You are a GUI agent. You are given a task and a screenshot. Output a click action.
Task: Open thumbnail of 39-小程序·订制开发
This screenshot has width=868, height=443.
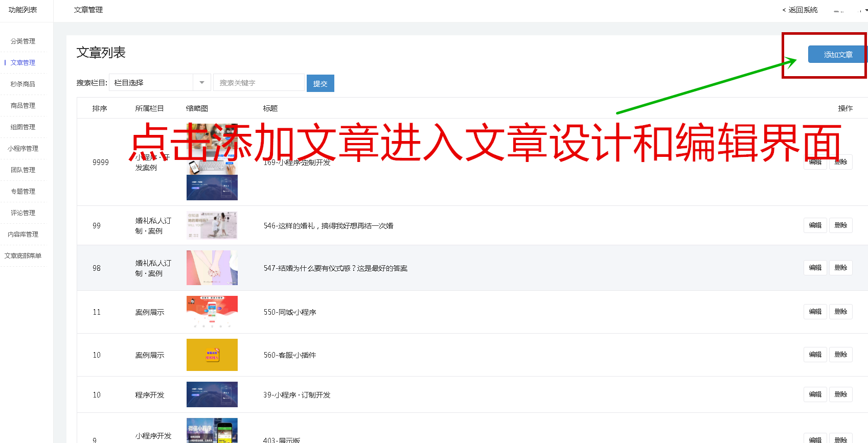coord(212,394)
